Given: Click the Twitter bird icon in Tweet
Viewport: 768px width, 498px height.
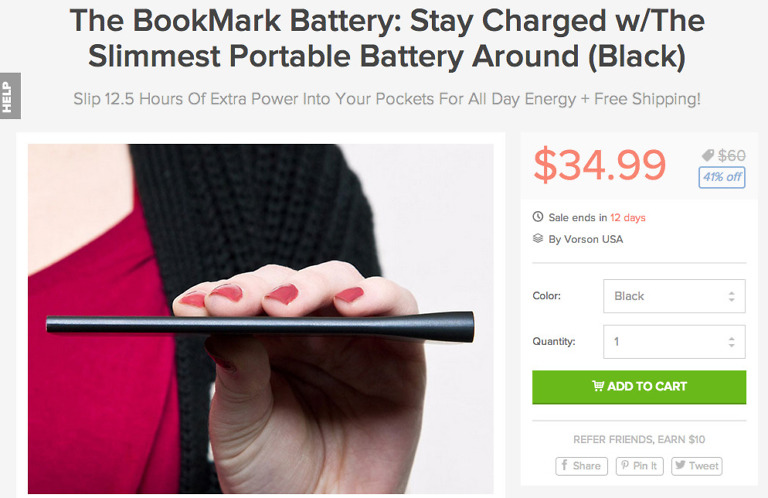Looking at the screenshot, I should (680, 465).
